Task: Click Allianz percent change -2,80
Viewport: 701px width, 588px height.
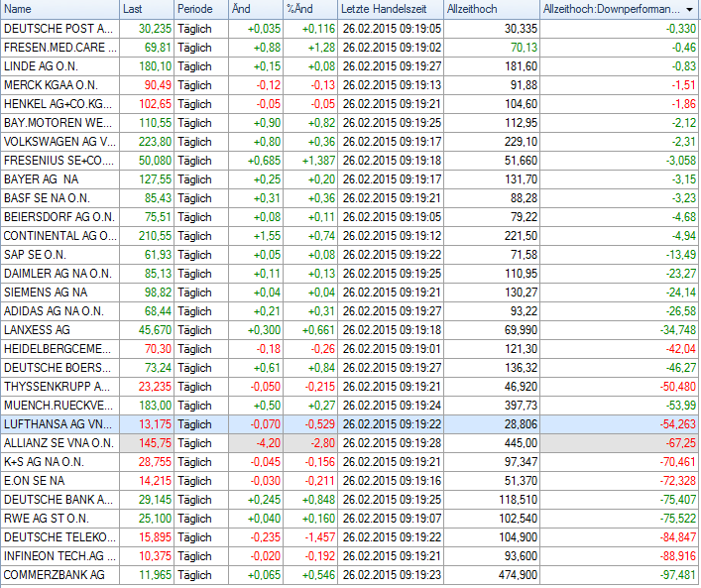Action: [322, 442]
